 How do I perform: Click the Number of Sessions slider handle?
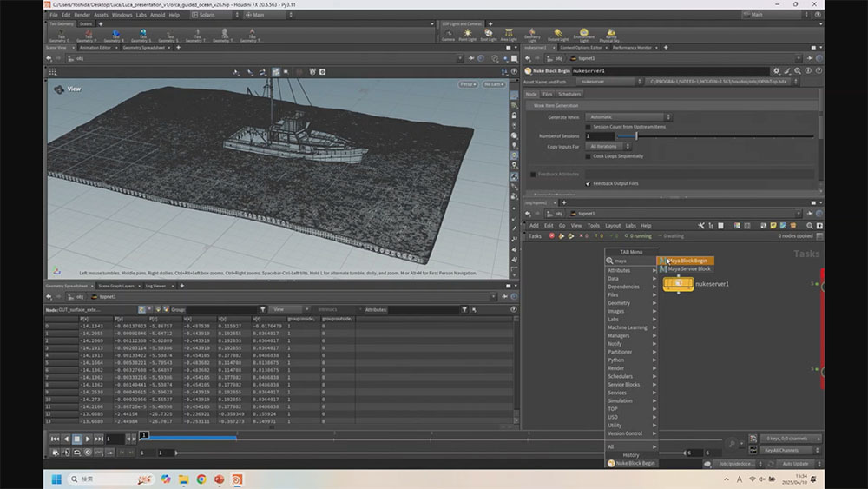point(636,135)
